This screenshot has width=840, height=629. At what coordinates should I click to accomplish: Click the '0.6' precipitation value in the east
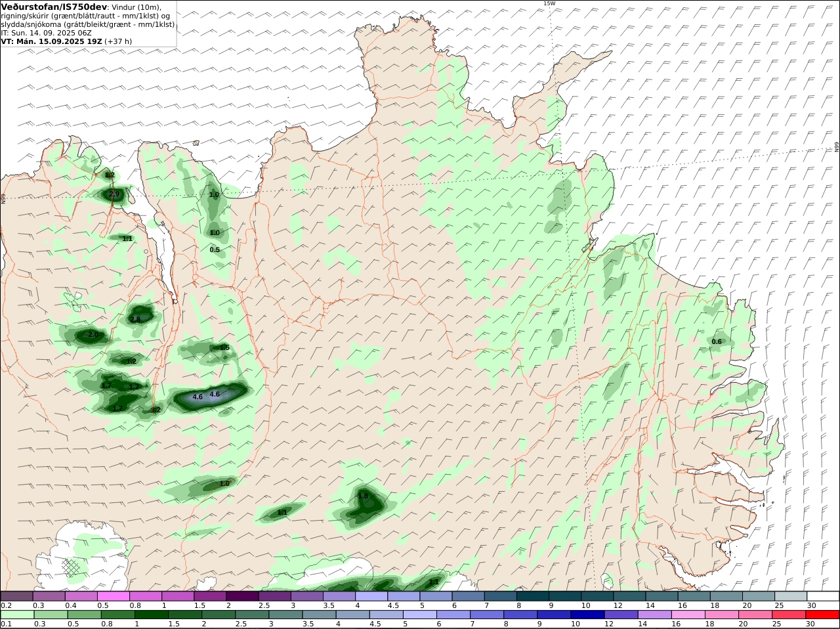coord(717,341)
